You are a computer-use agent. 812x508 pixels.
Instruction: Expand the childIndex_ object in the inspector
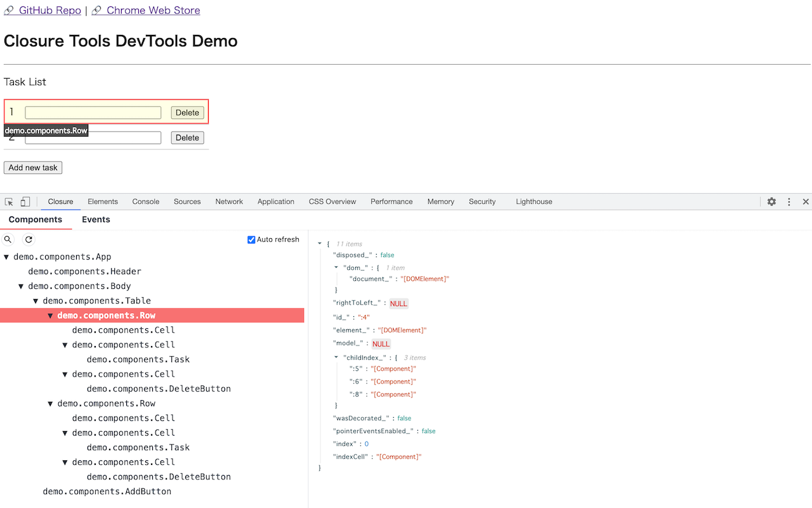(336, 358)
